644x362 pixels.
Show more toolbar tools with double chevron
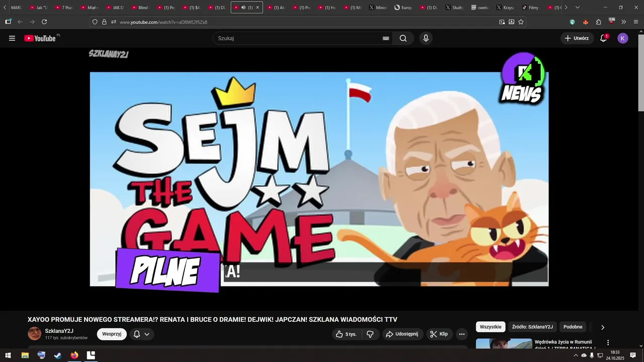tap(624, 22)
